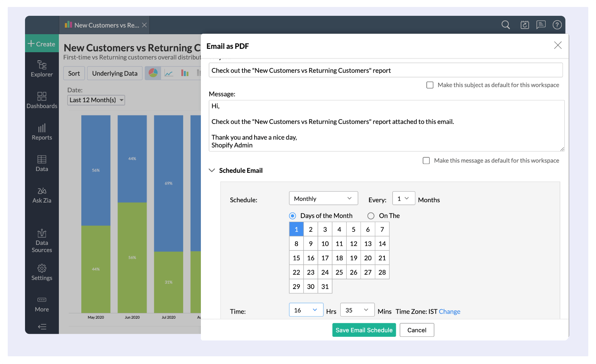The image size is (596, 364).
Task: Open the help question mark icon
Action: [x=557, y=25]
